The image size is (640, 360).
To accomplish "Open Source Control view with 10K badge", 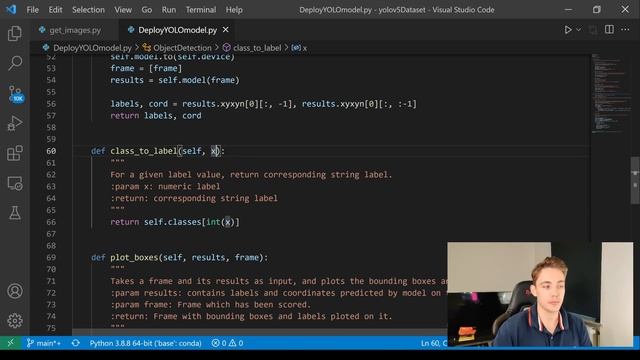I will click(16, 93).
